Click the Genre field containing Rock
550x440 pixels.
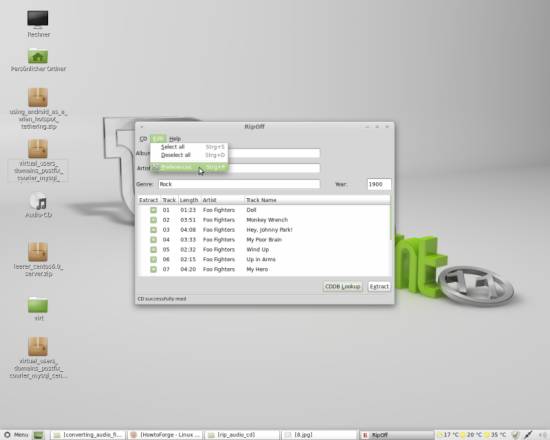[x=239, y=184]
